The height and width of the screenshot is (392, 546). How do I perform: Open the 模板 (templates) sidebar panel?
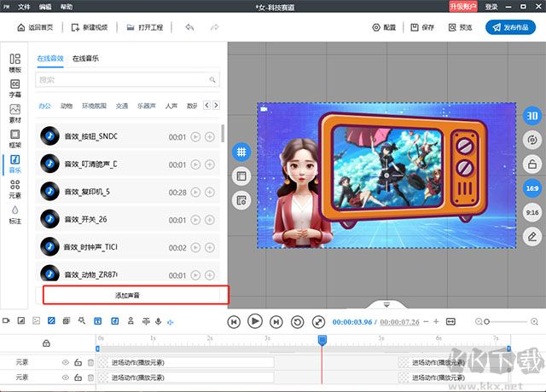click(x=15, y=63)
